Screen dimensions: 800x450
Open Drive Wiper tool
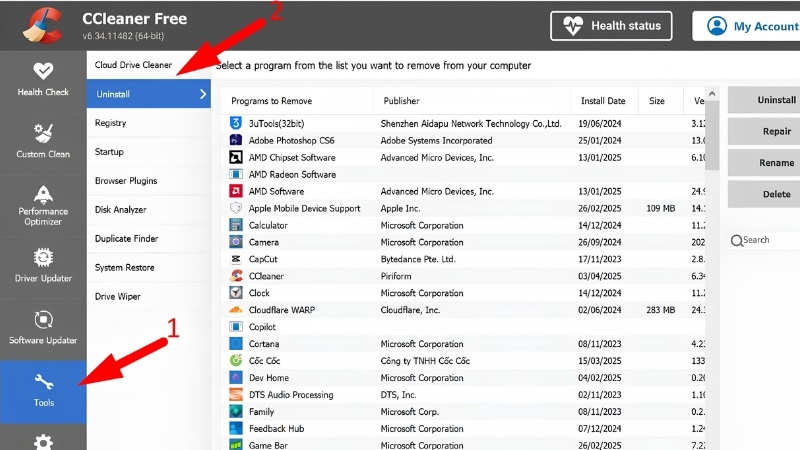(148, 296)
